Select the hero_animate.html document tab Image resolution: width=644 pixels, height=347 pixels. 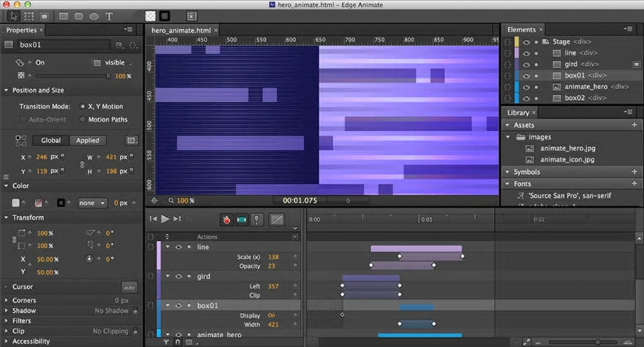point(181,30)
